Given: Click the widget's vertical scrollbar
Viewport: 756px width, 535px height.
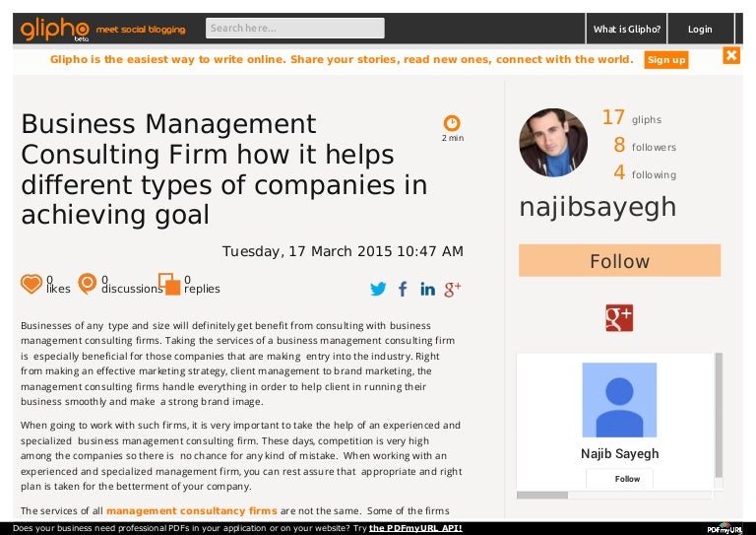Looking at the screenshot, I should pyautogui.click(x=719, y=415).
